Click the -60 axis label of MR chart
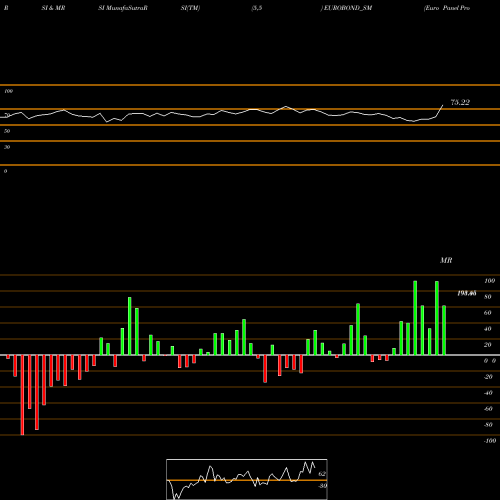Viewport: 500px width, 500px height. 488,409
